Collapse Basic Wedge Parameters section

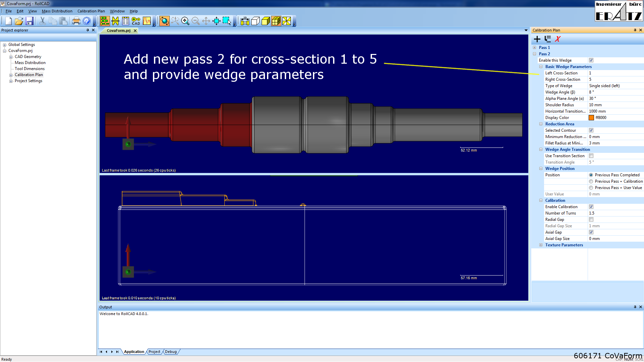541,67
